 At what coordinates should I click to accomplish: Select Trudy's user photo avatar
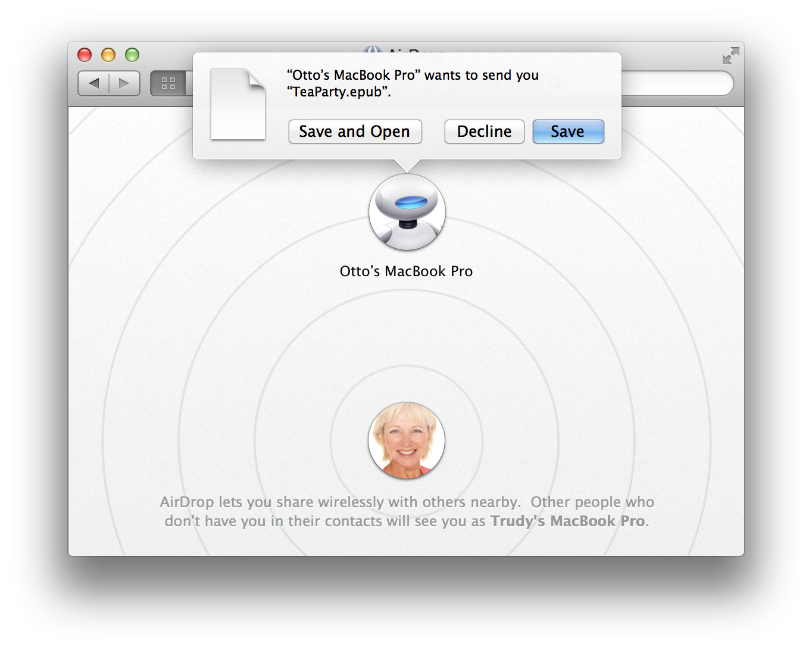(407, 440)
